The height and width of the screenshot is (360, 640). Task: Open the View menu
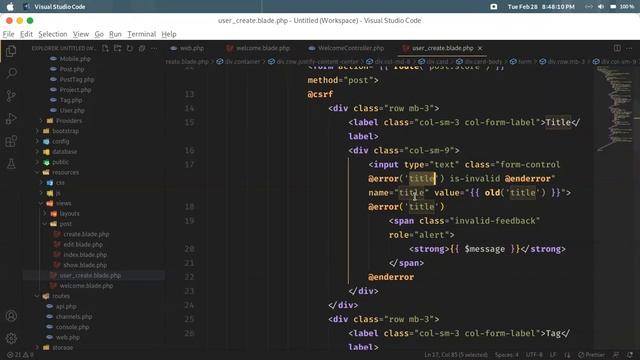[81, 34]
